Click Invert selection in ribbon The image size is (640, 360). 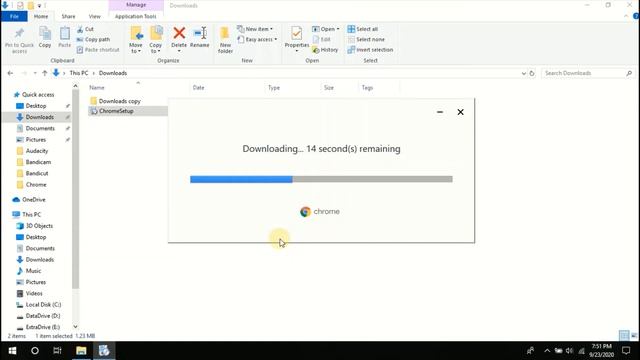click(370, 50)
